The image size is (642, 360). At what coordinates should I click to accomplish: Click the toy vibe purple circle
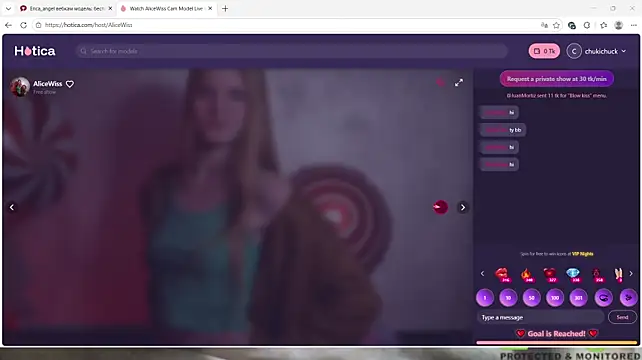click(604, 298)
